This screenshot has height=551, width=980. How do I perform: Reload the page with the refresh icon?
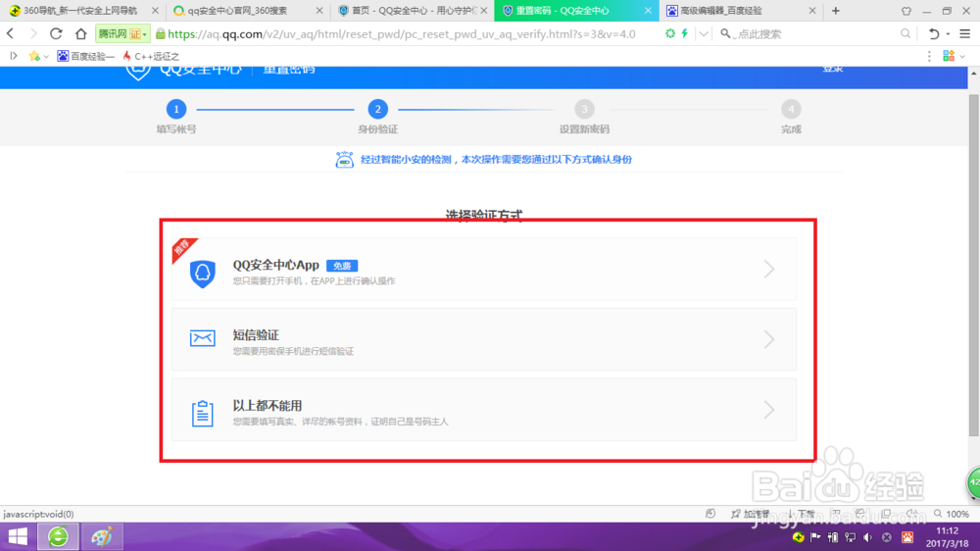coord(56,33)
